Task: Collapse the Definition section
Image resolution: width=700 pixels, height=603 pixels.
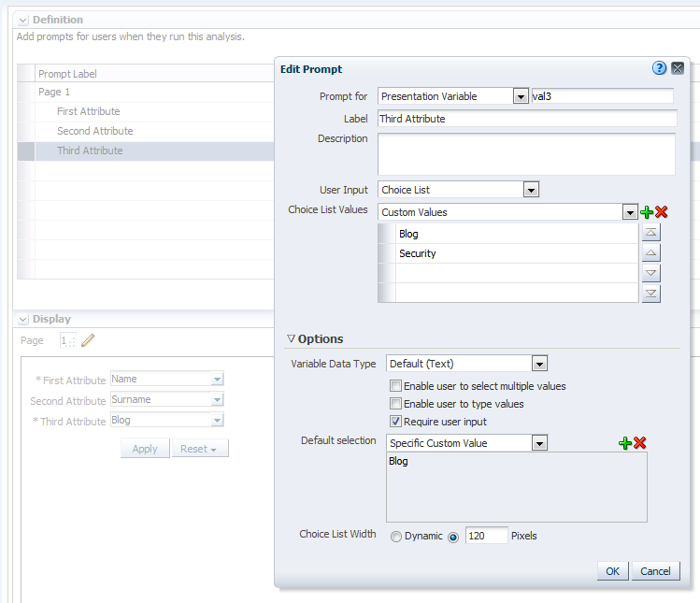Action: tap(23, 21)
